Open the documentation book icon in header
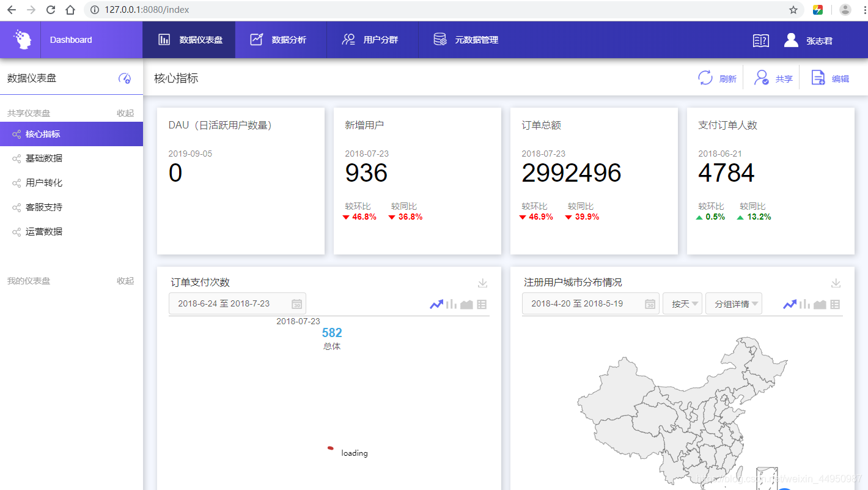This screenshot has height=490, width=868. coord(761,40)
